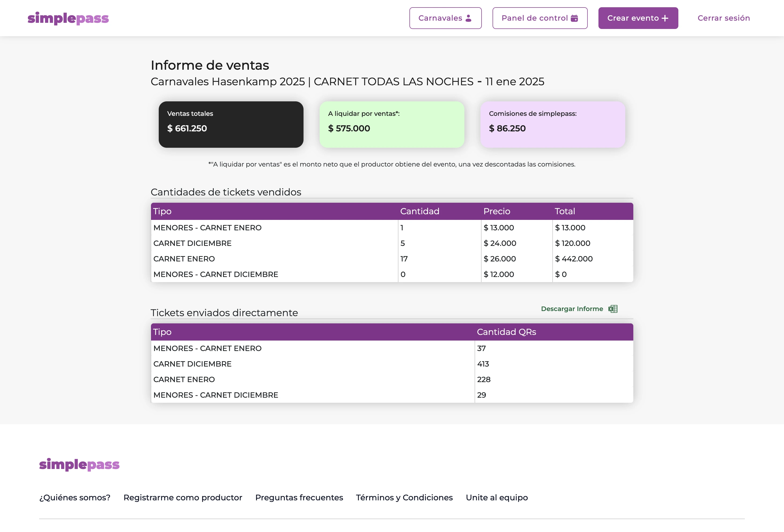This screenshot has height=532, width=784.
Task: Select the Comisiones de simplepass card
Action: coord(553,124)
